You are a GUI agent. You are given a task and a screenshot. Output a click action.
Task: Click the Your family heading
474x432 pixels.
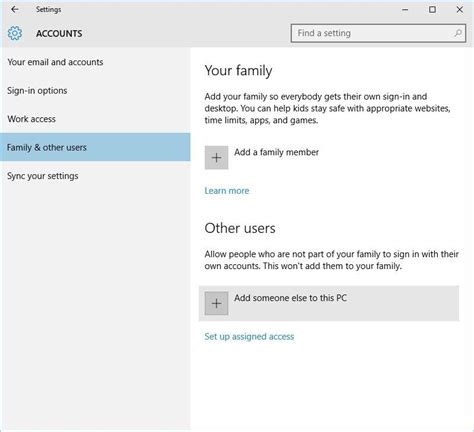[238, 71]
